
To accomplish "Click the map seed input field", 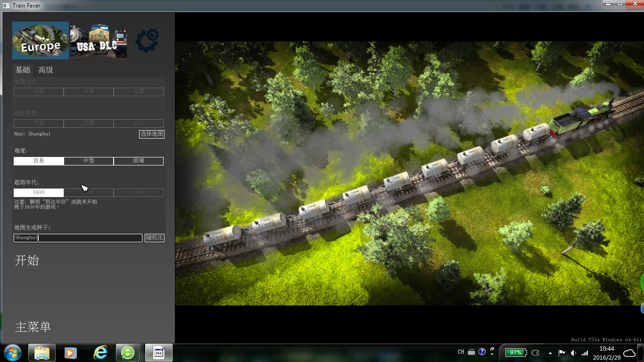I will [x=78, y=238].
